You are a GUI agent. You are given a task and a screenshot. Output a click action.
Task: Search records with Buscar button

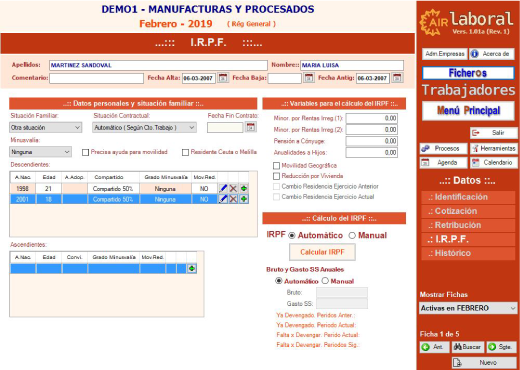click(468, 347)
